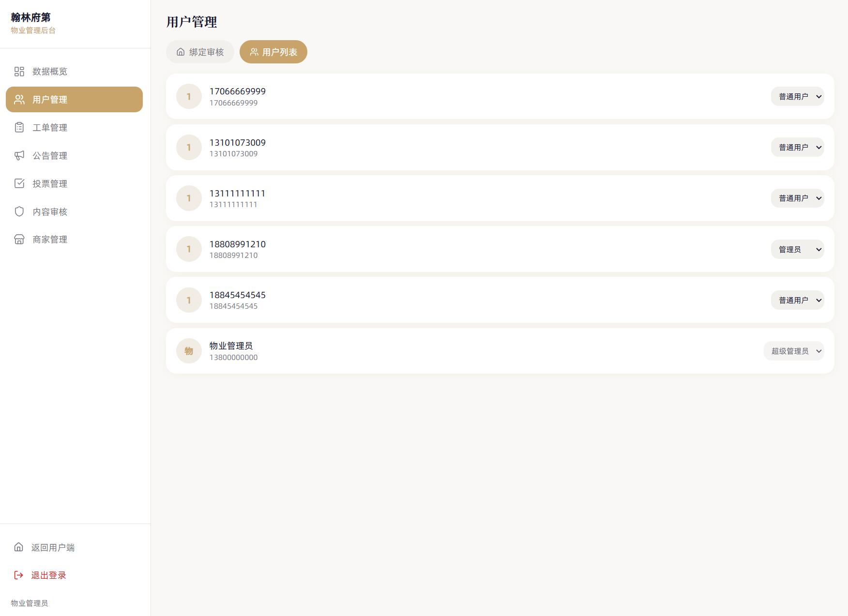Click the 投票管理 checkbox icon
This screenshot has width=848, height=616.
pos(19,183)
